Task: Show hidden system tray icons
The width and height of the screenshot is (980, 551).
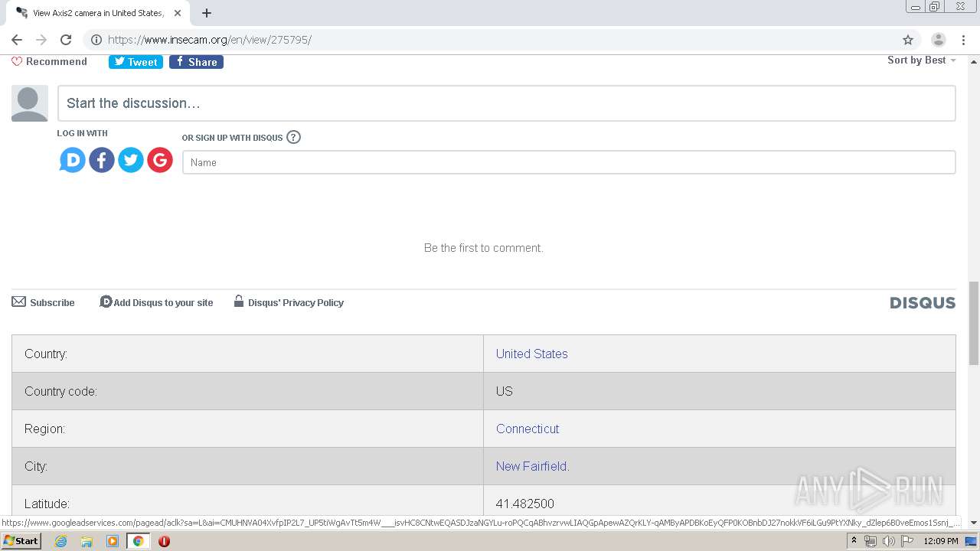Action: [854, 541]
